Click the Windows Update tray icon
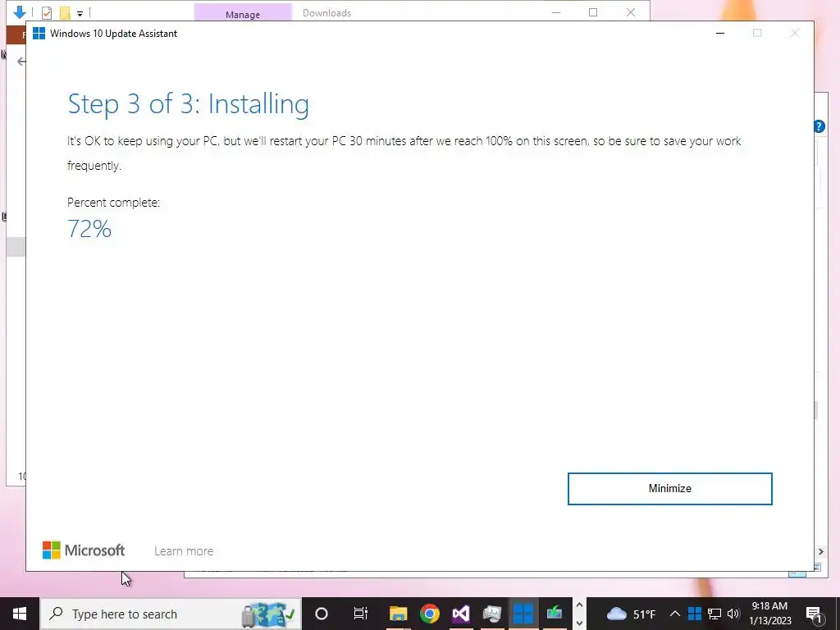Viewport: 840px width, 630px height. [695, 614]
